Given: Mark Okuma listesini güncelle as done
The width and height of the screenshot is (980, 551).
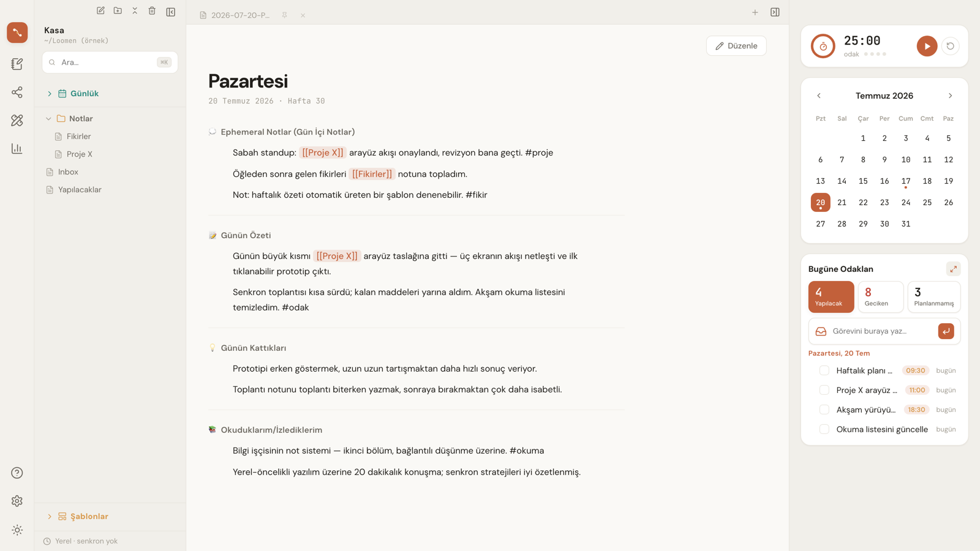Looking at the screenshot, I should tap(824, 429).
